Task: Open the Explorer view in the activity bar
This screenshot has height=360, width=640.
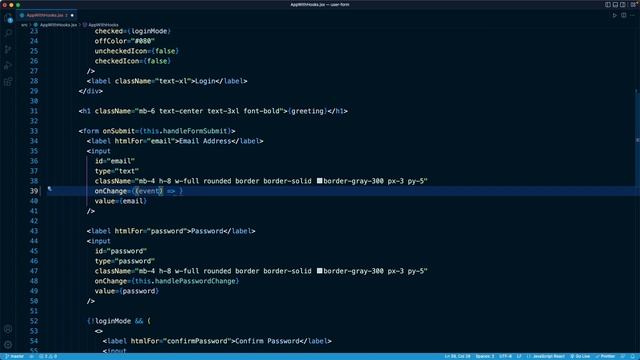Action: click(x=8, y=18)
